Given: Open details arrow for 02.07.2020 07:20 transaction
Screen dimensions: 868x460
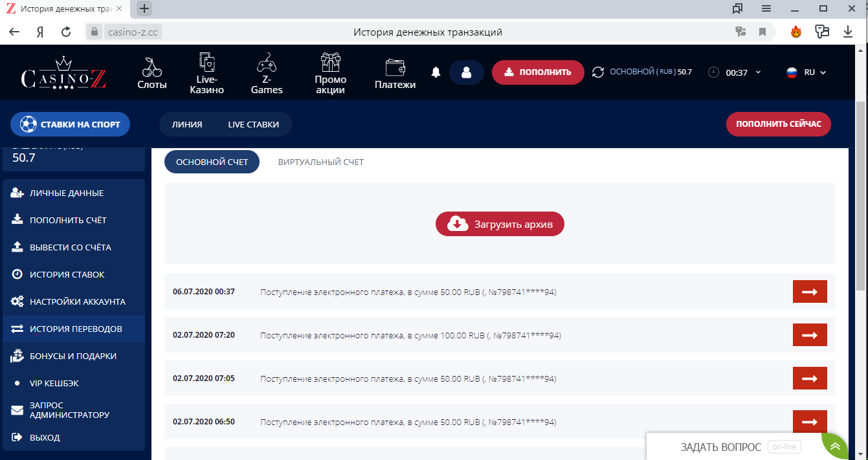Looking at the screenshot, I should [810, 335].
